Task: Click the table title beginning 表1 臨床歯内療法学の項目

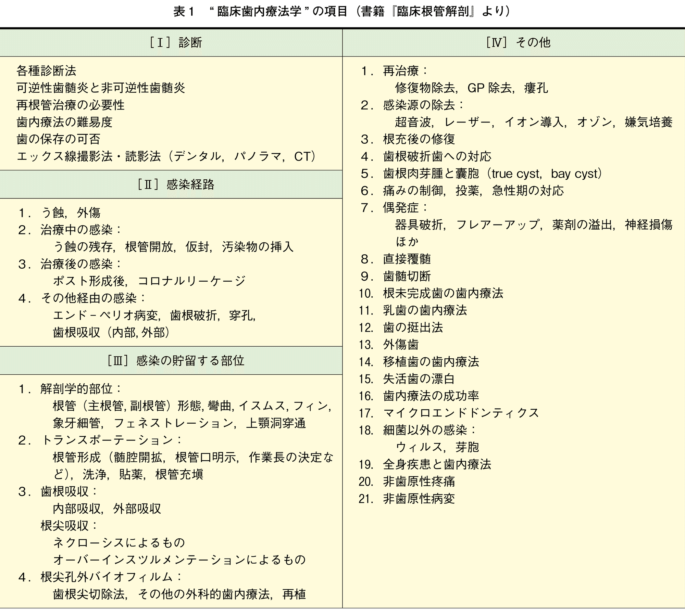Action: [342, 12]
